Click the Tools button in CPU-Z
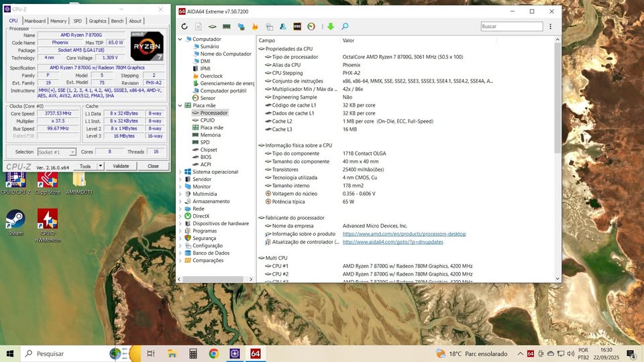Image resolution: width=644 pixels, height=362 pixels. pos(85,166)
